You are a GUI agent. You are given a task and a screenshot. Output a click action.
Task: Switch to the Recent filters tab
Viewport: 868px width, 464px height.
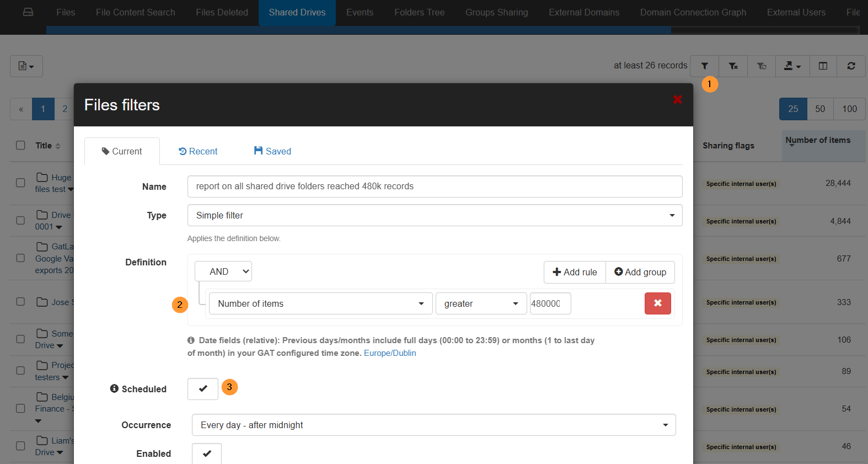198,151
